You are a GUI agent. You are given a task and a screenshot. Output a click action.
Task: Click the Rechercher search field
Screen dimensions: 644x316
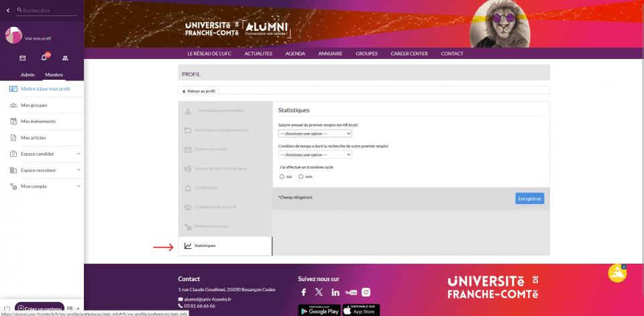point(48,10)
